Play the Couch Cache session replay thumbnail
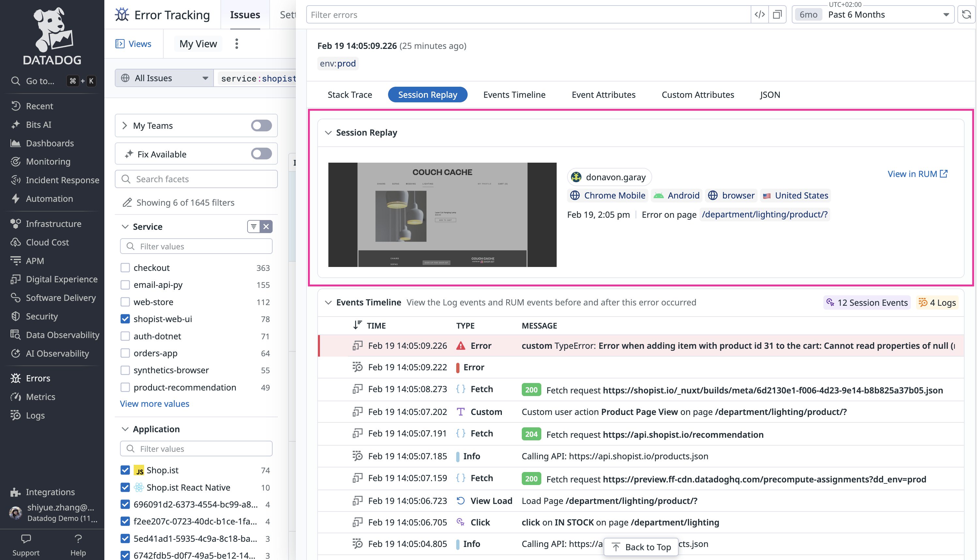 click(442, 214)
